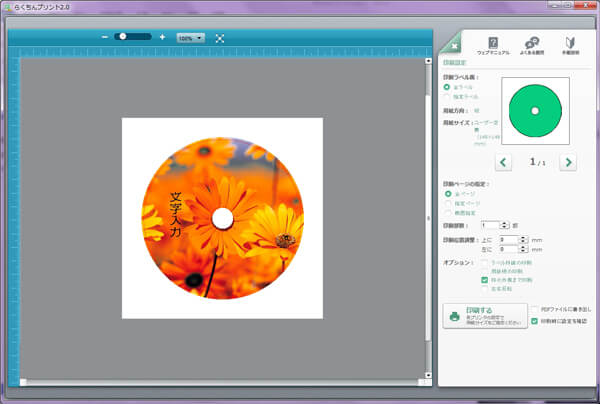Viewport: 600px width, 404px height.
Task: Increase the 上に offset with the up spinner
Action: [523, 238]
